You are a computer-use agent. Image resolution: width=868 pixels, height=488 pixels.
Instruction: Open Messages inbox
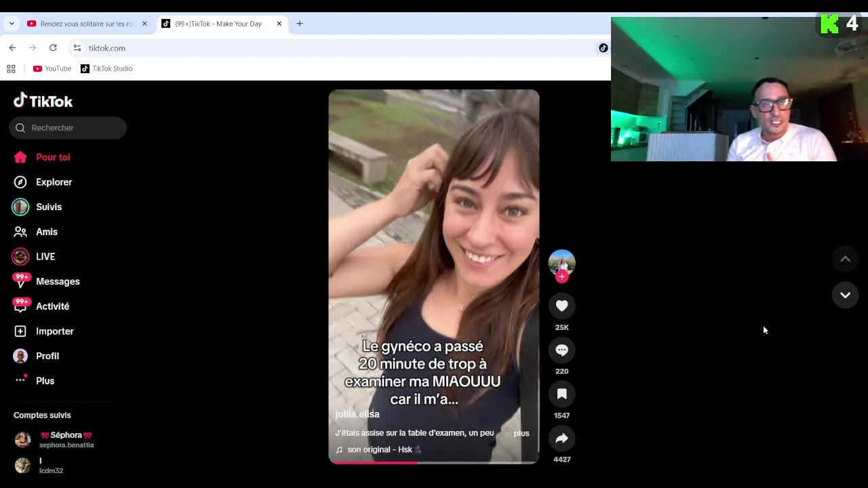(x=46, y=281)
